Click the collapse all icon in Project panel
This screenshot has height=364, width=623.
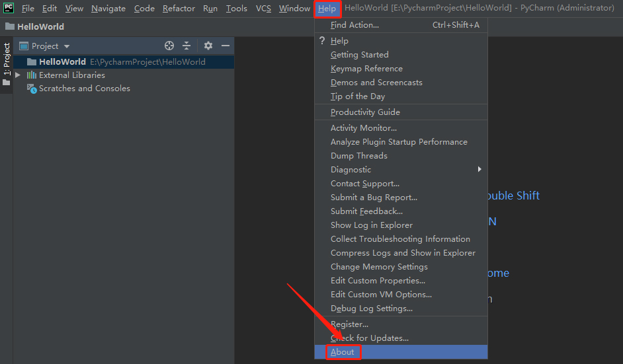(x=187, y=46)
